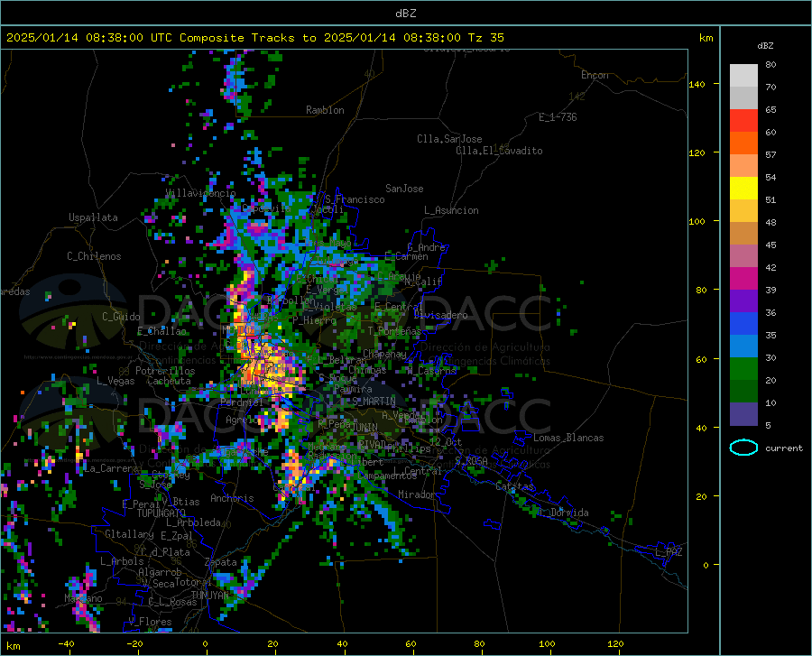Click the Uspallata place label
Screen dimensions: 812x656
(x=93, y=217)
